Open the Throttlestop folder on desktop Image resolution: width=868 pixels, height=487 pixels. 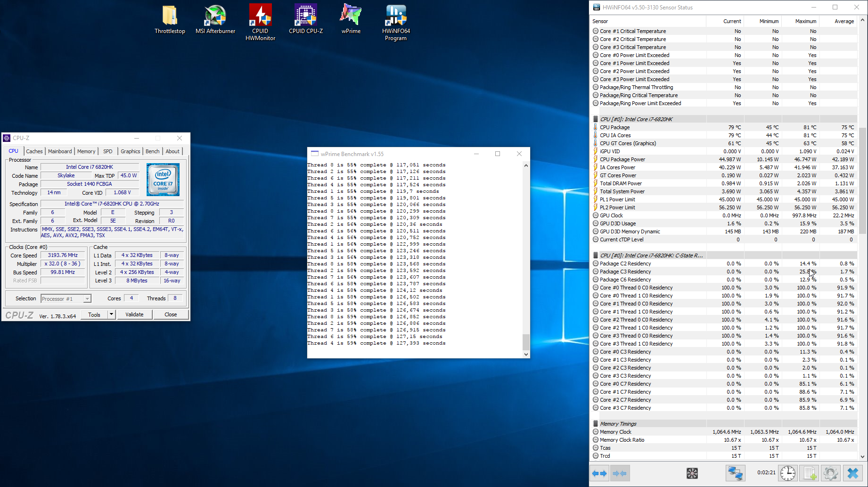point(170,20)
